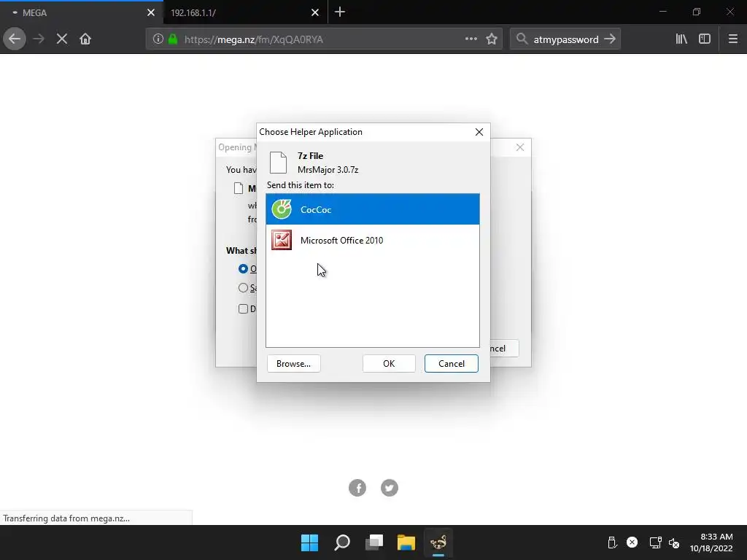The image size is (747, 560).
Task: Click the CocCoc green app icon
Action: tap(282, 209)
